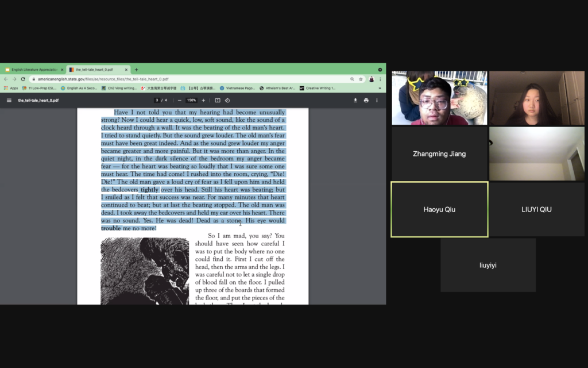Click the bold word "tightly" in the PDF
The height and width of the screenshot is (368, 588).
point(150,190)
